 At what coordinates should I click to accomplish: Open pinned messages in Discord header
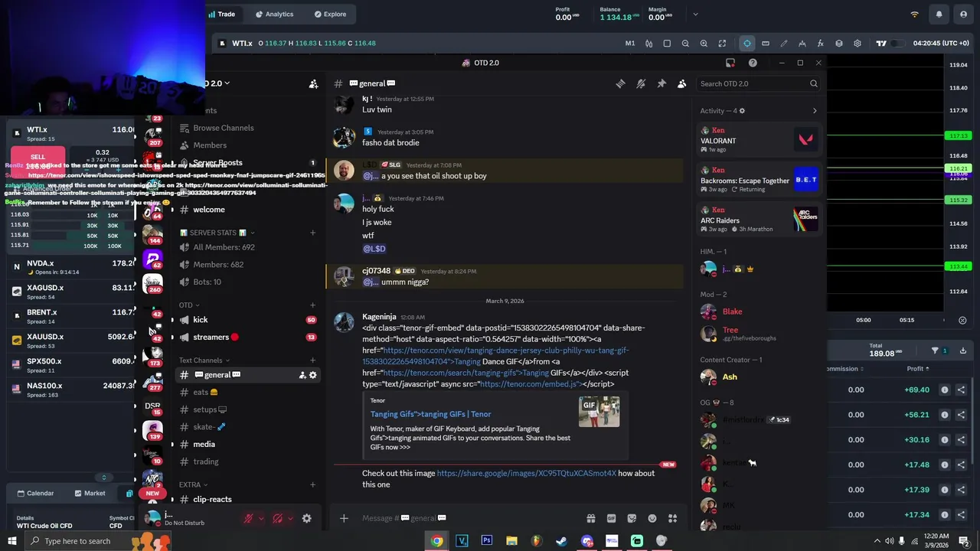tap(661, 83)
